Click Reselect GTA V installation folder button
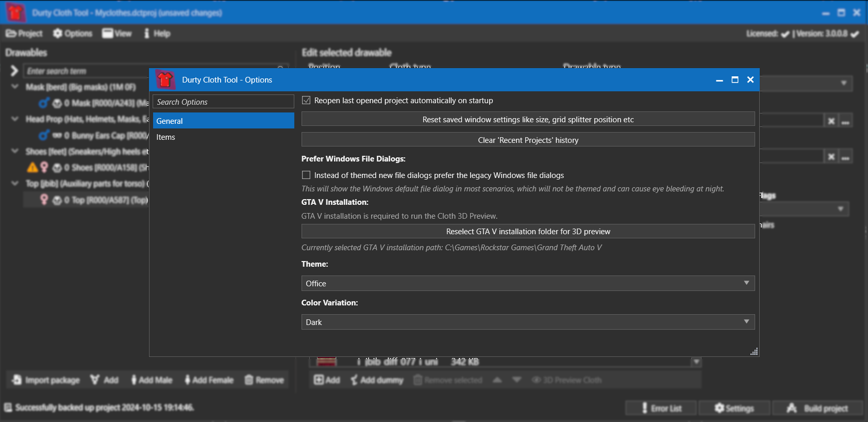868x422 pixels. (528, 232)
